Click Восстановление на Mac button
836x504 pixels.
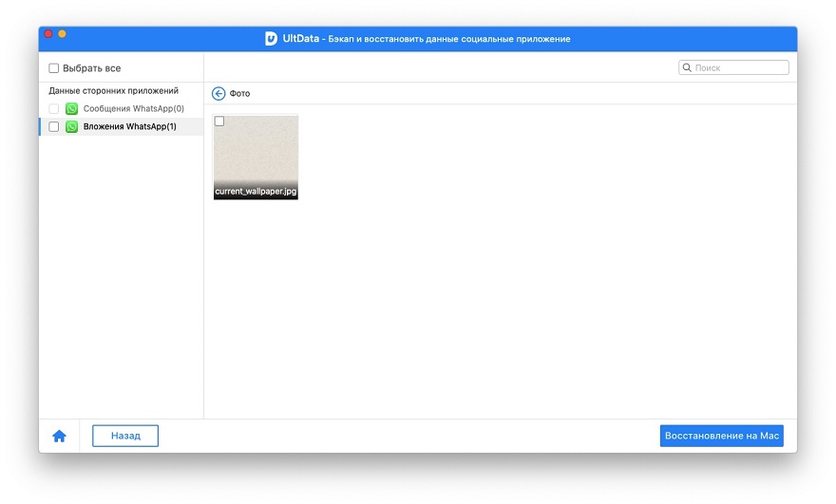721,436
